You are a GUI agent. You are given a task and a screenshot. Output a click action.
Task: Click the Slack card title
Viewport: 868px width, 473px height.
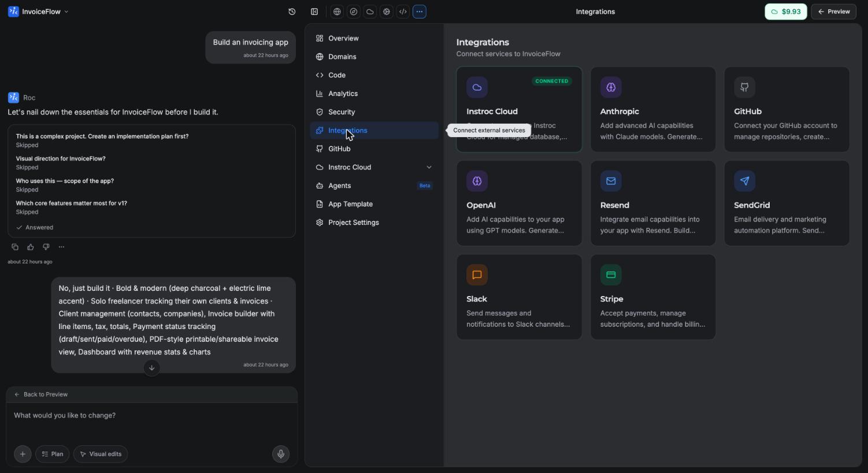point(477,299)
